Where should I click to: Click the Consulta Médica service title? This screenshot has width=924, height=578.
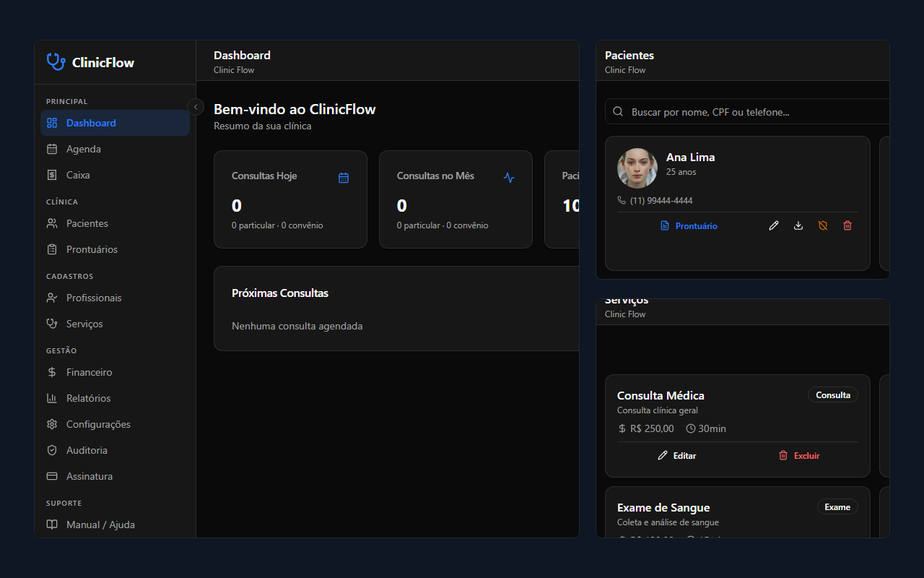[661, 395]
